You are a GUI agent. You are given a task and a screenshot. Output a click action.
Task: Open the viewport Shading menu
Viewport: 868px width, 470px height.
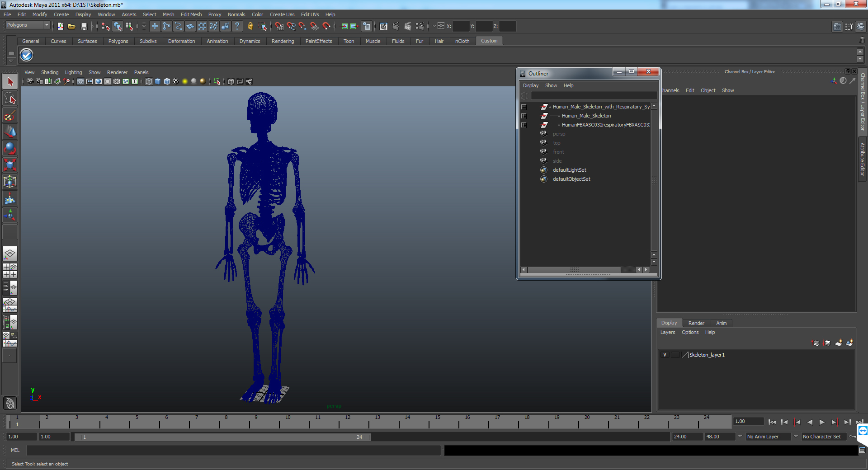pos(50,72)
